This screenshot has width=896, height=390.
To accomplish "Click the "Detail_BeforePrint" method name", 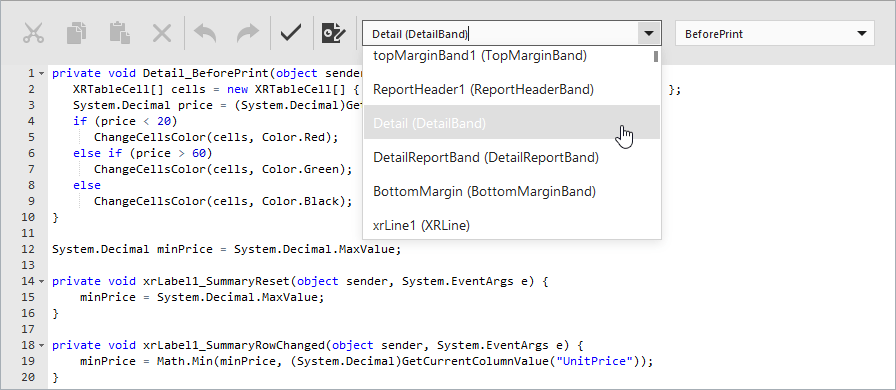I will [206, 73].
